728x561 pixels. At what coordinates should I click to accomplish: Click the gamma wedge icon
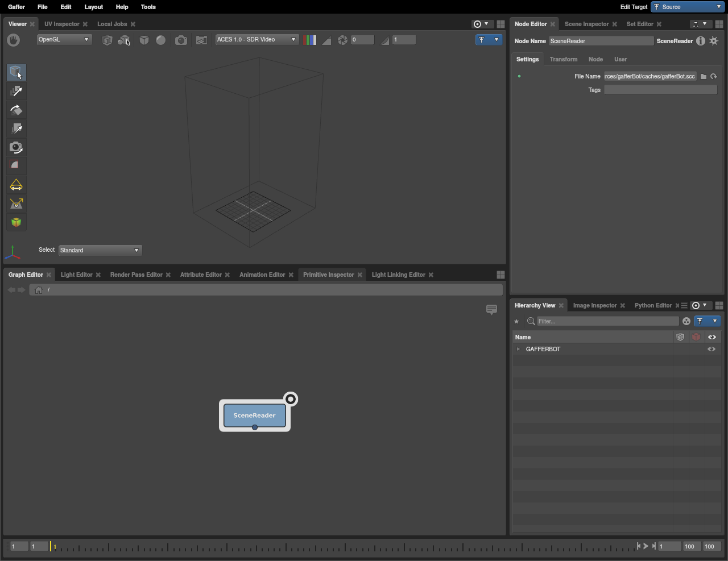[x=385, y=40]
